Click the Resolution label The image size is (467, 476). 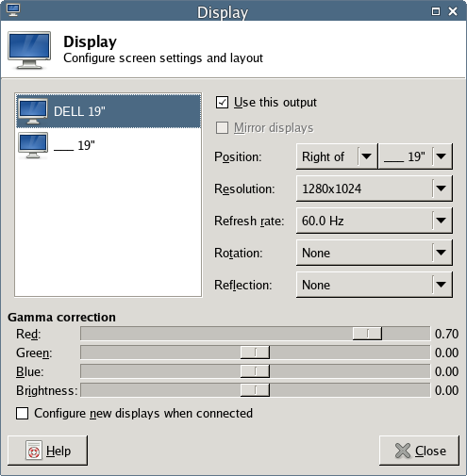click(x=244, y=189)
